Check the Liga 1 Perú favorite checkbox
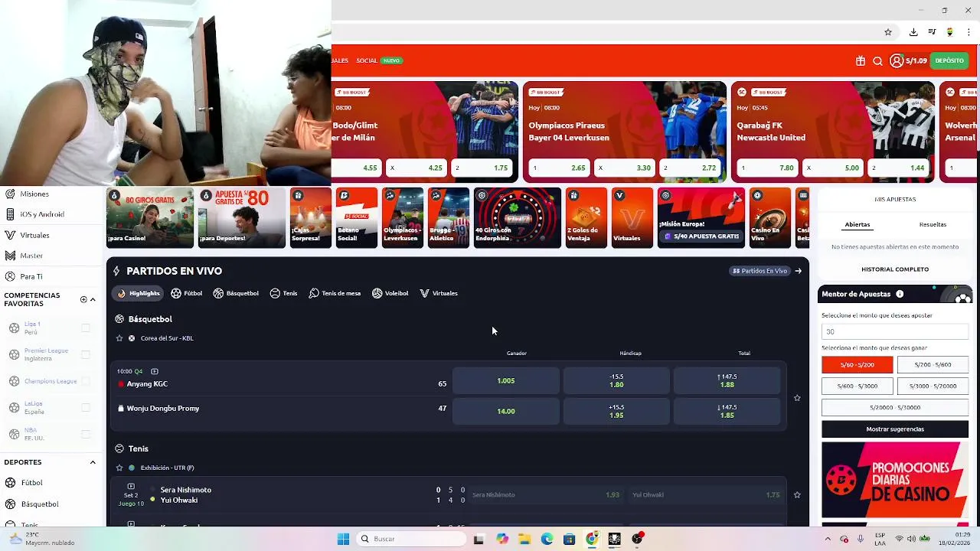Screen dimensions: 980x551 coord(86,328)
